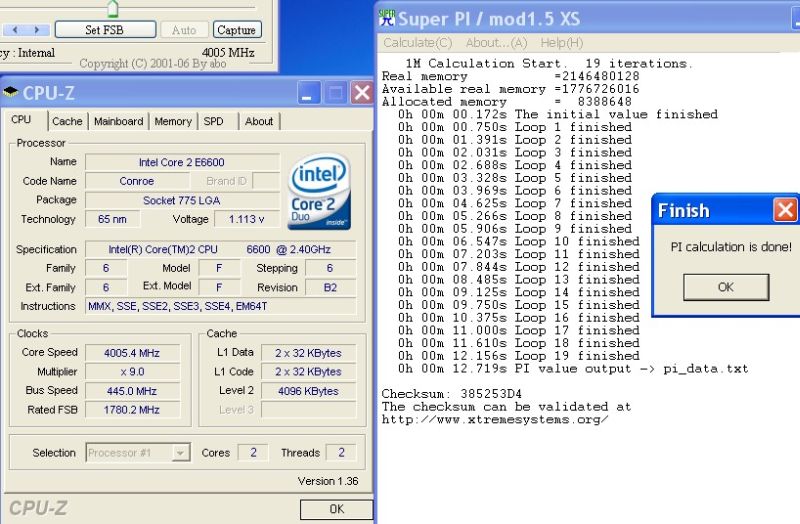
Task: Click L1 Data value 2 x 32 KBytes
Action: click(308, 353)
